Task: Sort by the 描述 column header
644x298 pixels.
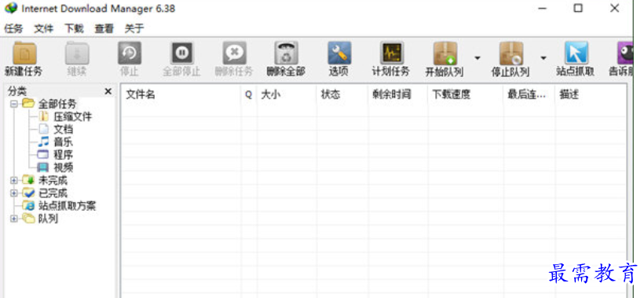Action: click(x=591, y=94)
